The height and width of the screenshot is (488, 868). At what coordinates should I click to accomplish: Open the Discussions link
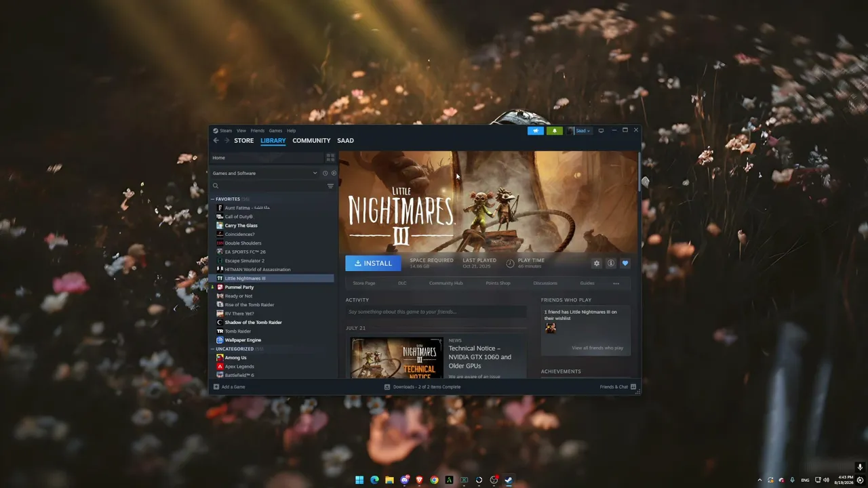(545, 283)
